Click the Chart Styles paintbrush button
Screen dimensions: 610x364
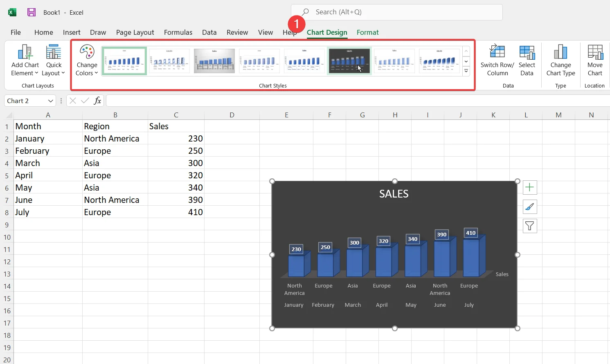(x=530, y=207)
